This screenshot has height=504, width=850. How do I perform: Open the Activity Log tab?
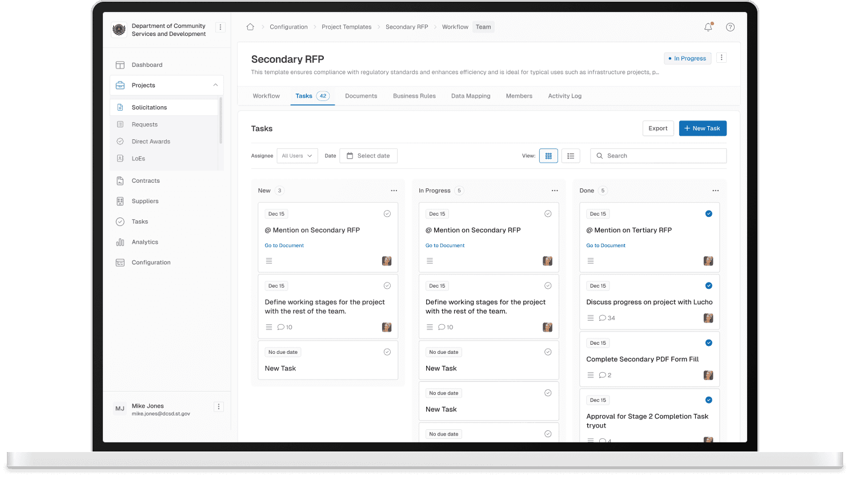coord(565,96)
